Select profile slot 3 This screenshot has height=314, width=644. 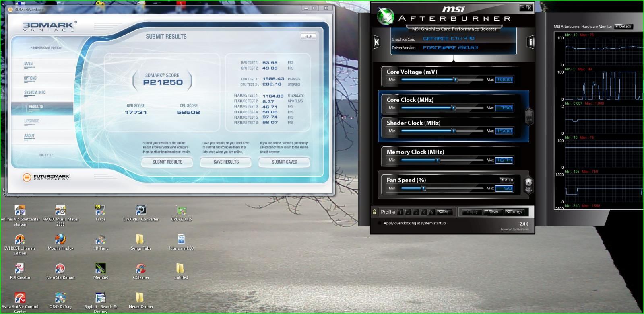tap(416, 212)
